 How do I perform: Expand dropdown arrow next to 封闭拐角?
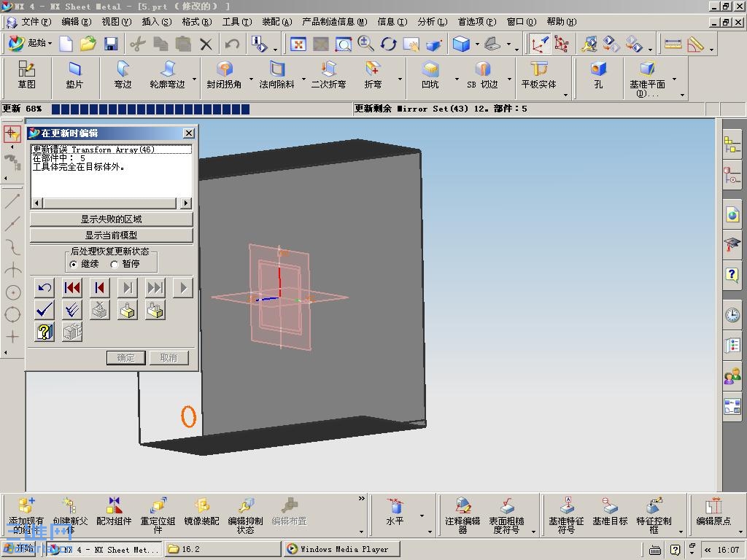pos(251,79)
